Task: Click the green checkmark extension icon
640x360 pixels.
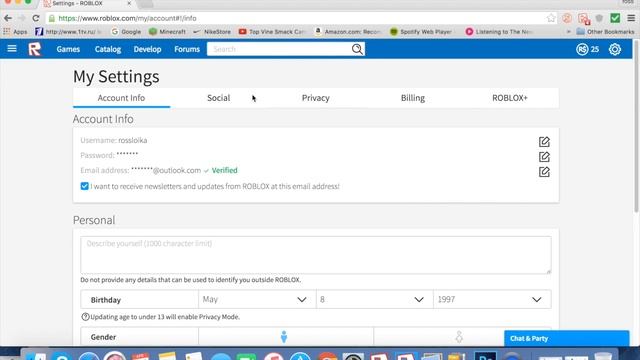Action: pos(615,18)
